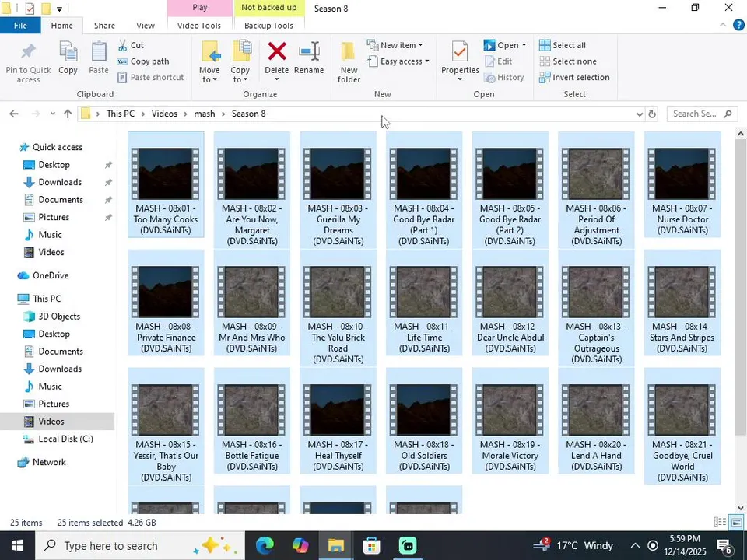Select MASH 08x10 The Yalu Brick Road
The height and width of the screenshot is (560, 747).
point(338,309)
